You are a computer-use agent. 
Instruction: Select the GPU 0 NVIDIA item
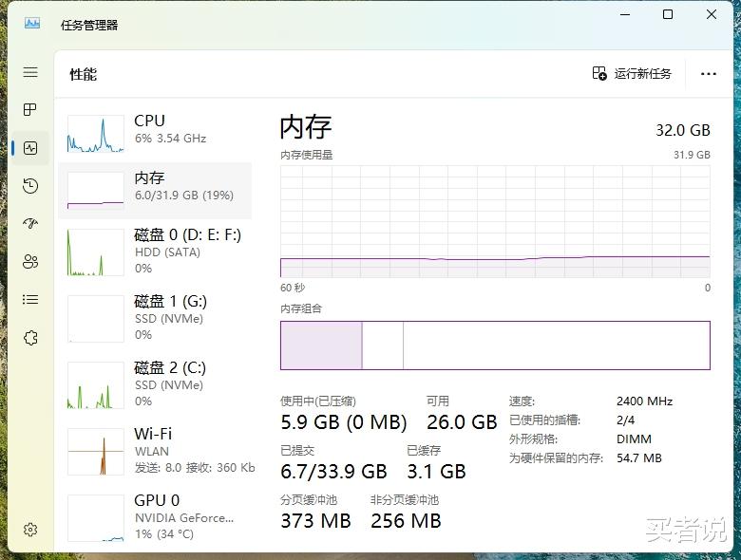pos(155,515)
